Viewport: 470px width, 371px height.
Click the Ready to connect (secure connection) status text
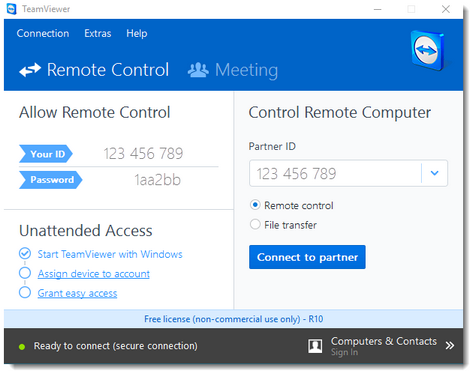pyautogui.click(x=116, y=346)
